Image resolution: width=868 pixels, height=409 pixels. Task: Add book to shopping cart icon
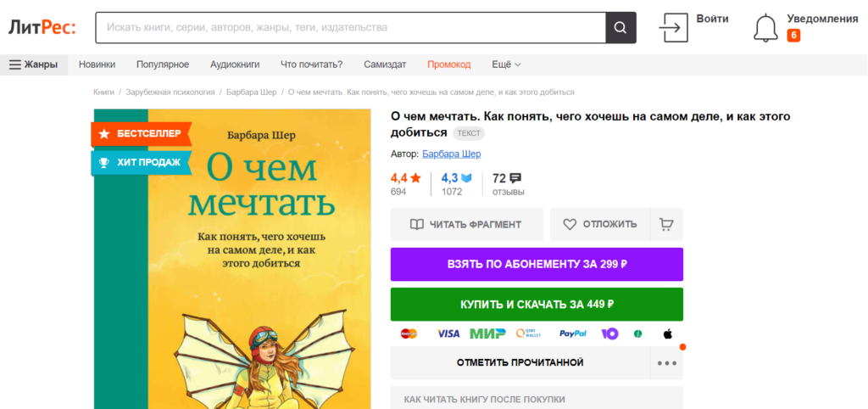coord(666,224)
